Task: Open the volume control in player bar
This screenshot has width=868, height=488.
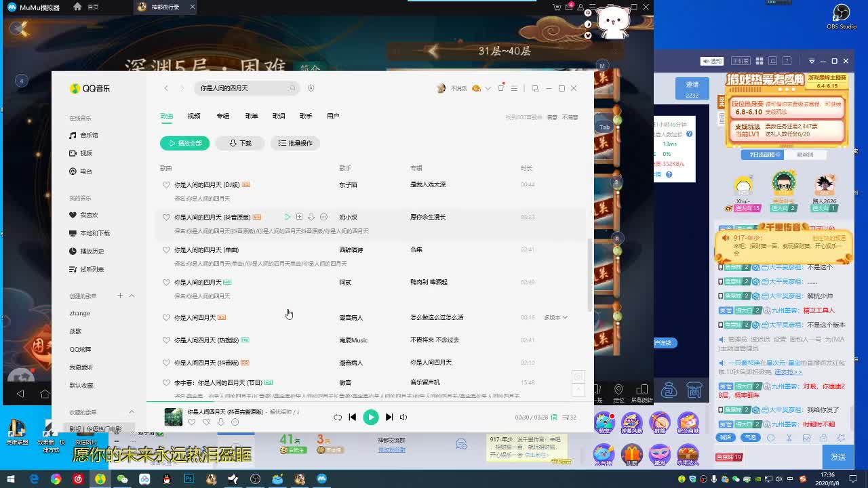Action: coord(403,418)
